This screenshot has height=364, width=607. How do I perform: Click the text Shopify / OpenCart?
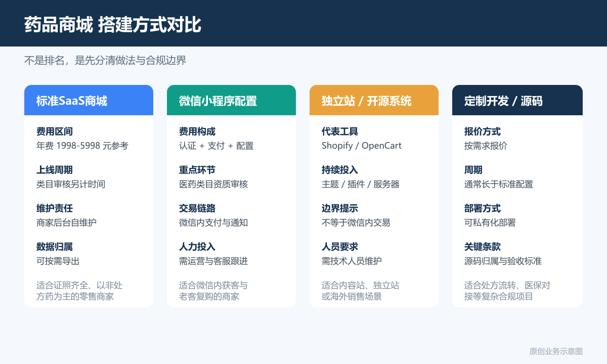click(x=362, y=146)
